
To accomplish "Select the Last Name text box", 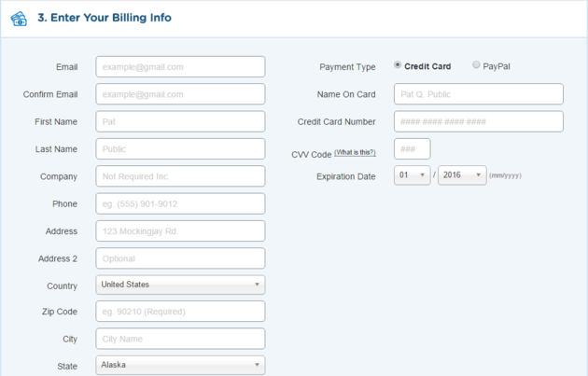I will [180, 148].
